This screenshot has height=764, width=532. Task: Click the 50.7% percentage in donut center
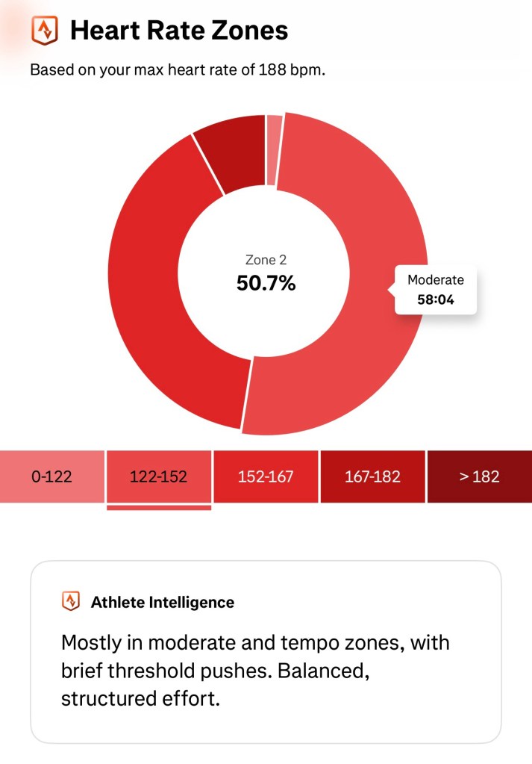[266, 284]
